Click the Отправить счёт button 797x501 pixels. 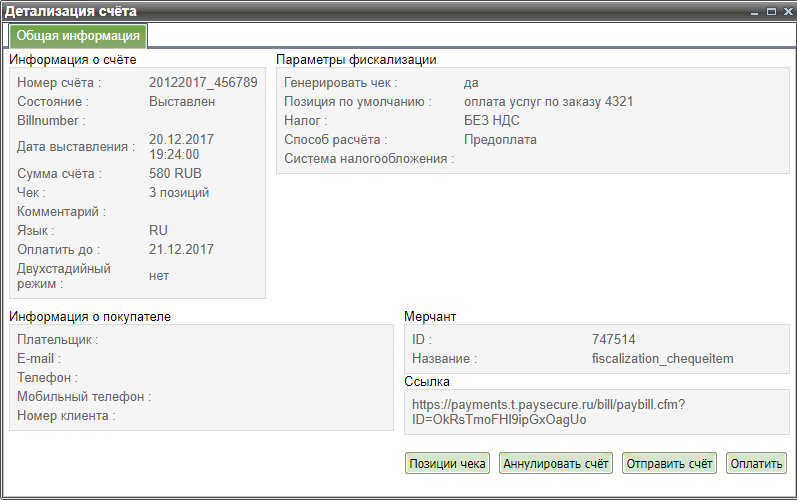coord(669,463)
